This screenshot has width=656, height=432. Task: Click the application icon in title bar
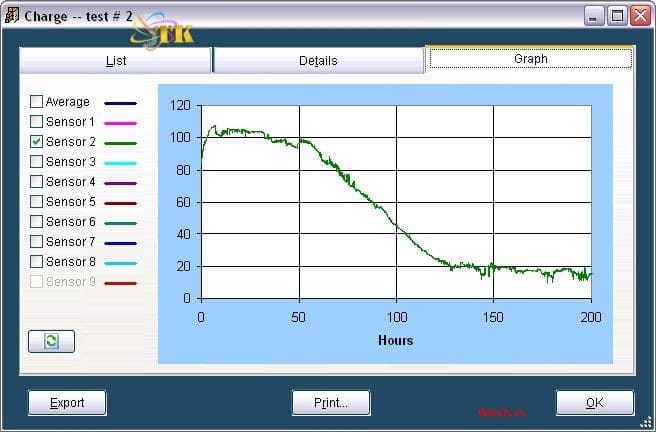13,15
